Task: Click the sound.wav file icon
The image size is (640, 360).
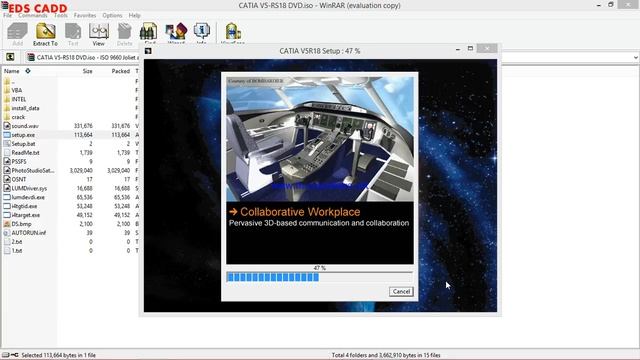Action: pos(7,126)
